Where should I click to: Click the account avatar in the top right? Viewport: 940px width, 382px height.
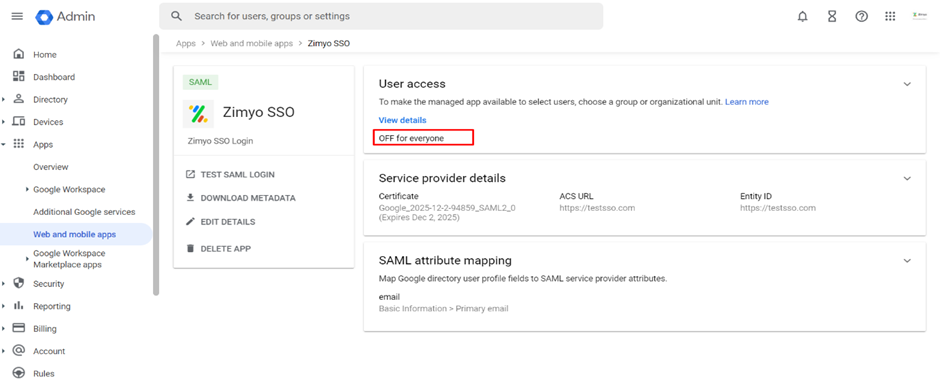pos(919,16)
